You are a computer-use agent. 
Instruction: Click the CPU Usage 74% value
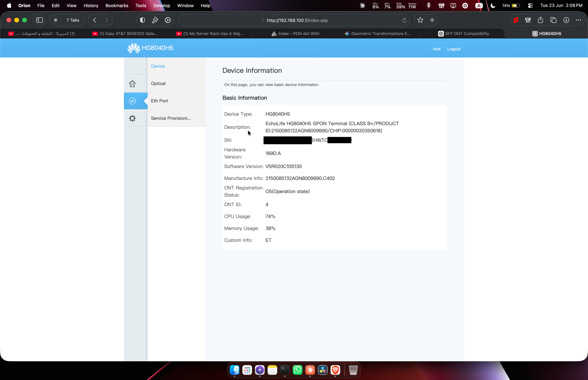[270, 216]
